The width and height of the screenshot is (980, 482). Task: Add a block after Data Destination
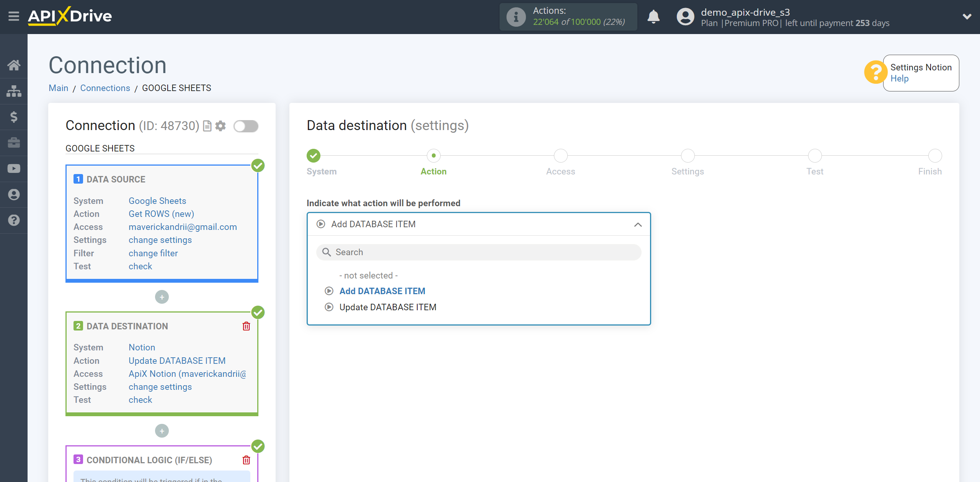point(162,431)
